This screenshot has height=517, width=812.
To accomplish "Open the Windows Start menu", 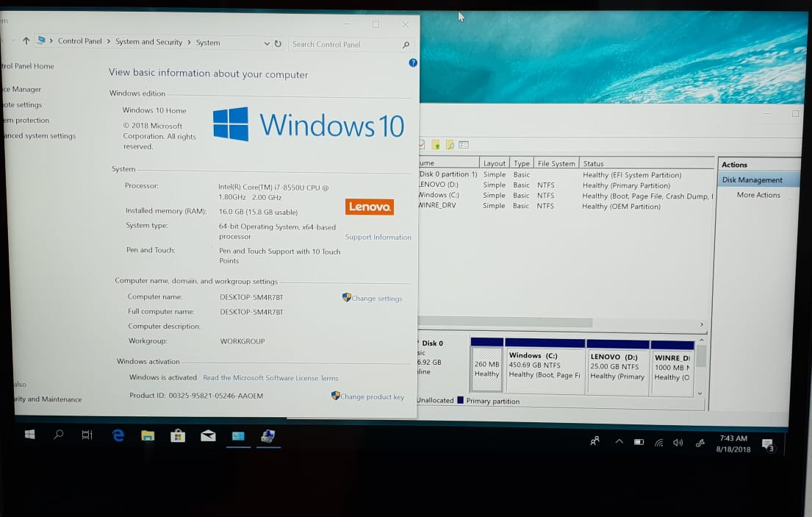I will pos(30,435).
